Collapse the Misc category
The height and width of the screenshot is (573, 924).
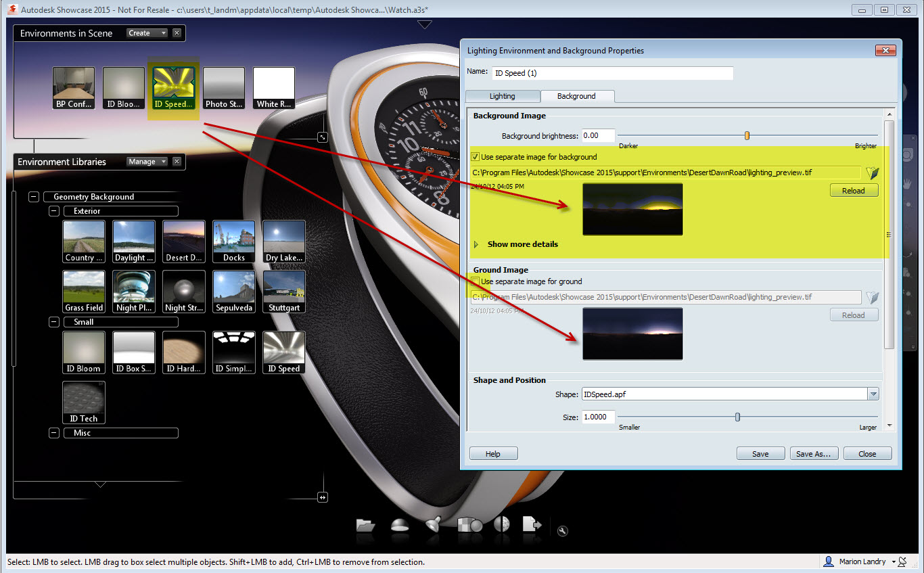click(54, 433)
